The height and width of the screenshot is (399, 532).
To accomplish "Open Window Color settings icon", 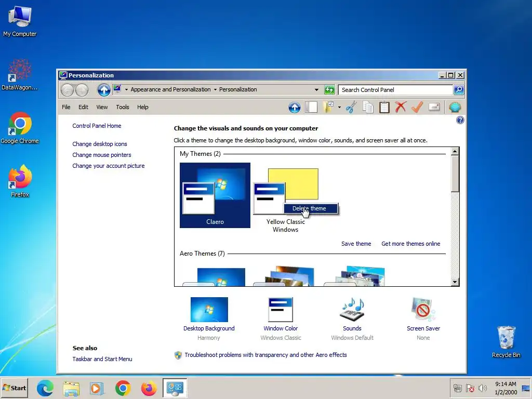I will pos(281,310).
